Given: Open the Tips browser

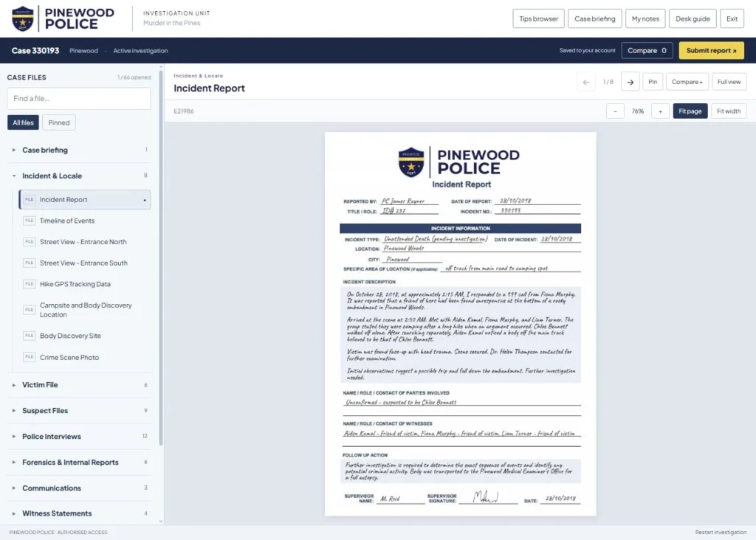Looking at the screenshot, I should pyautogui.click(x=538, y=18).
